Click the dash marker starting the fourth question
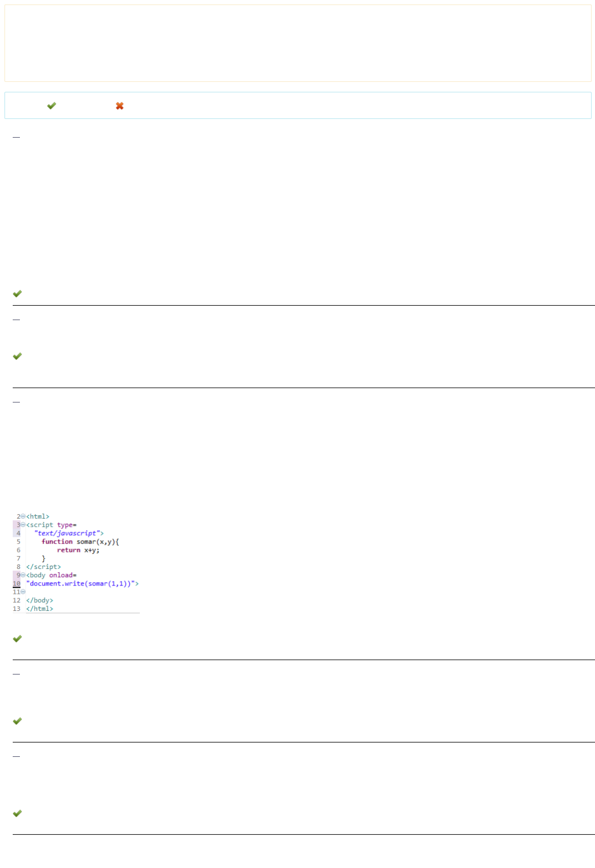The width and height of the screenshot is (595, 868). click(16, 674)
